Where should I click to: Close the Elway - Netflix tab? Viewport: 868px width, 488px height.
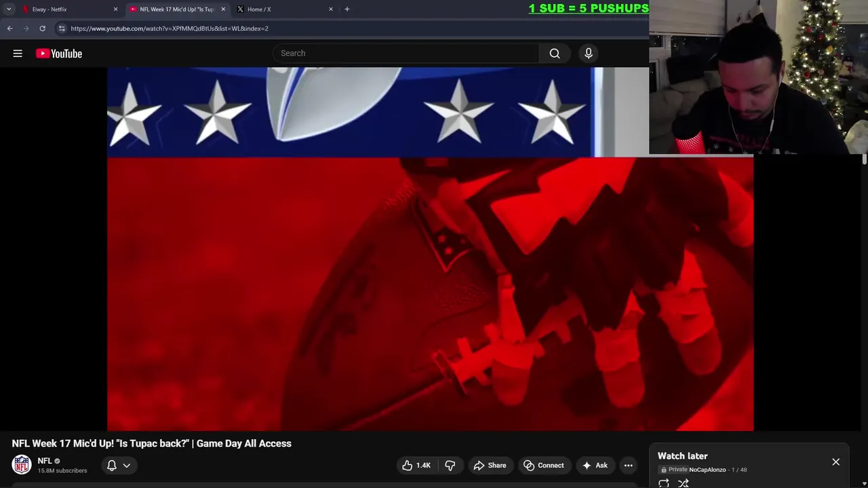(x=115, y=9)
